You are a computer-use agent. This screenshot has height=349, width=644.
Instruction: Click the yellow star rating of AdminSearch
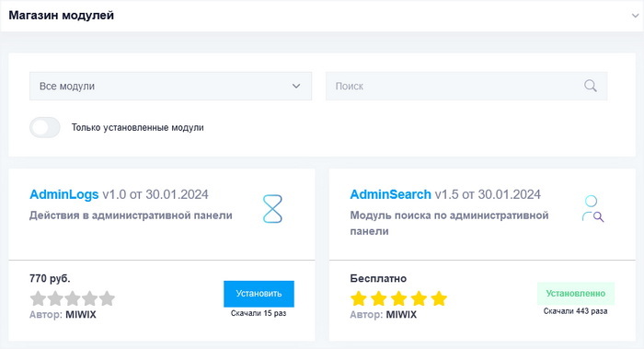pyautogui.click(x=398, y=298)
